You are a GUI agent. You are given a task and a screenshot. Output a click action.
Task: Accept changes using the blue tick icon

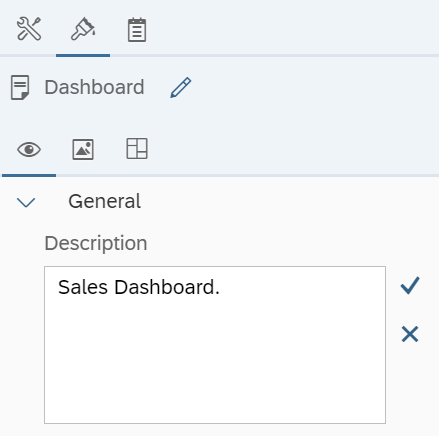click(x=410, y=285)
